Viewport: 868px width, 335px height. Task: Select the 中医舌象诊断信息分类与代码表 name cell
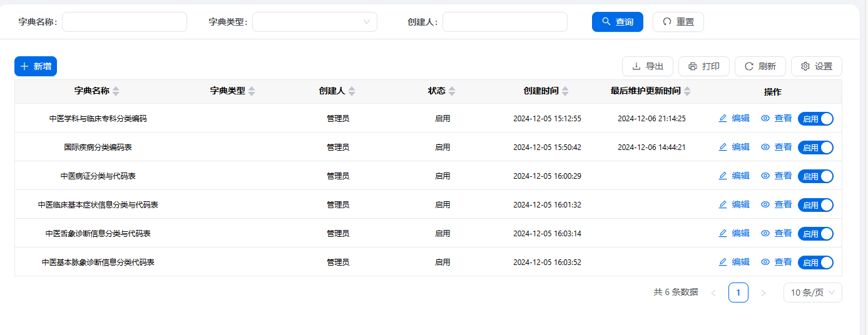[x=98, y=233]
